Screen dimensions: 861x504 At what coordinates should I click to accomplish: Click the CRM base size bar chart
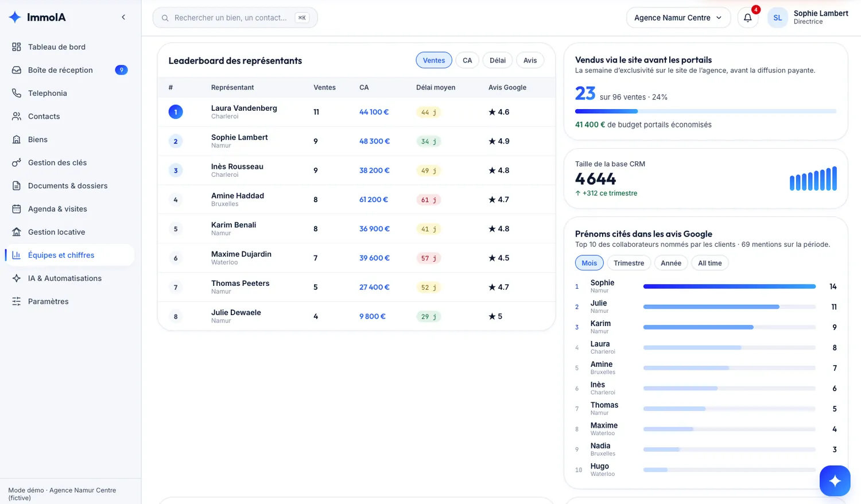(x=813, y=179)
